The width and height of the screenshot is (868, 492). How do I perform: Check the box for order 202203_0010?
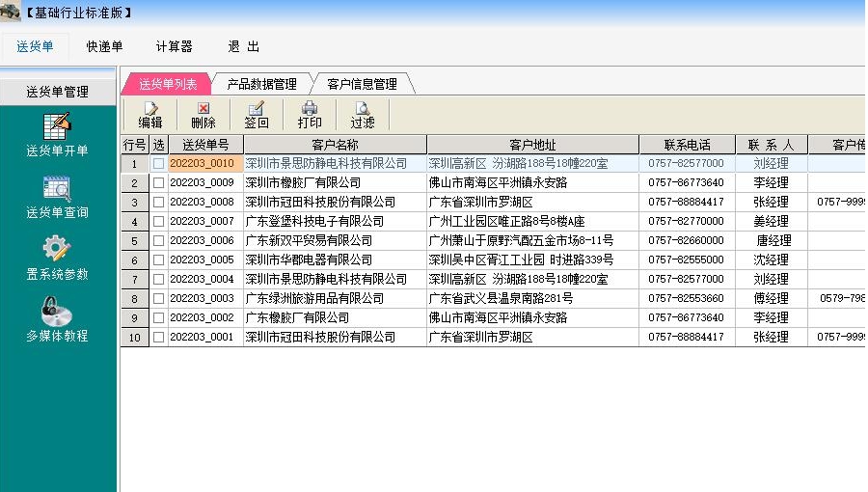point(158,163)
